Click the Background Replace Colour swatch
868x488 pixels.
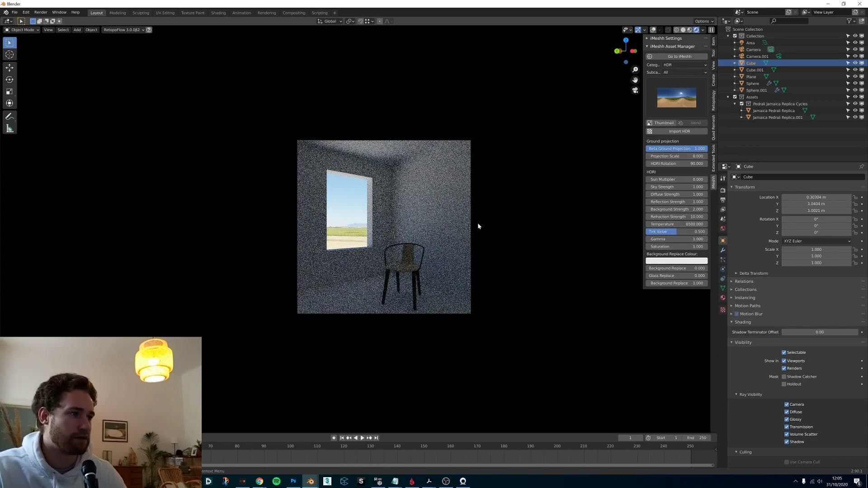point(677,261)
